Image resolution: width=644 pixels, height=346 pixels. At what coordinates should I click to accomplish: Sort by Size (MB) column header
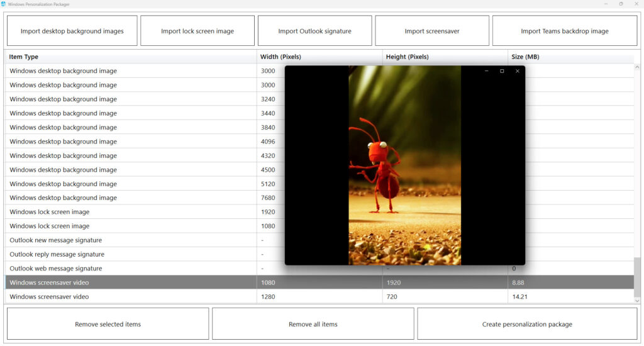pyautogui.click(x=571, y=57)
